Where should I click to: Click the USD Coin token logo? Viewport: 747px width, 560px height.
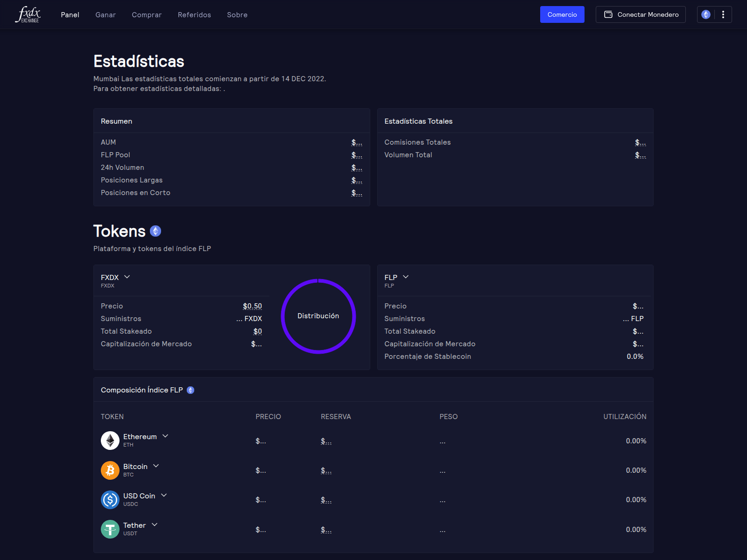[x=110, y=500]
